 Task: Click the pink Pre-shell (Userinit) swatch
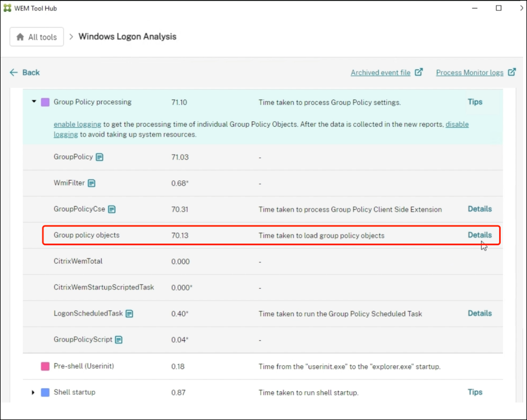click(45, 366)
